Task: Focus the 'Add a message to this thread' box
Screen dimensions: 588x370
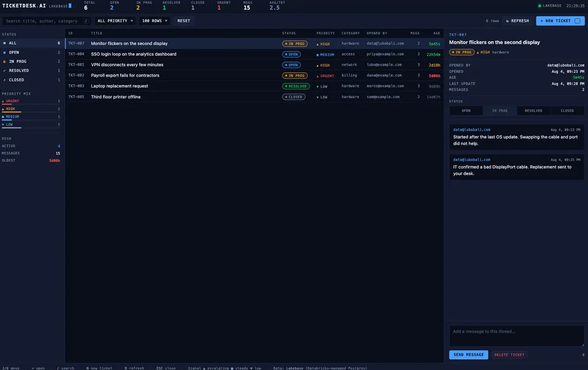Action: [516, 336]
